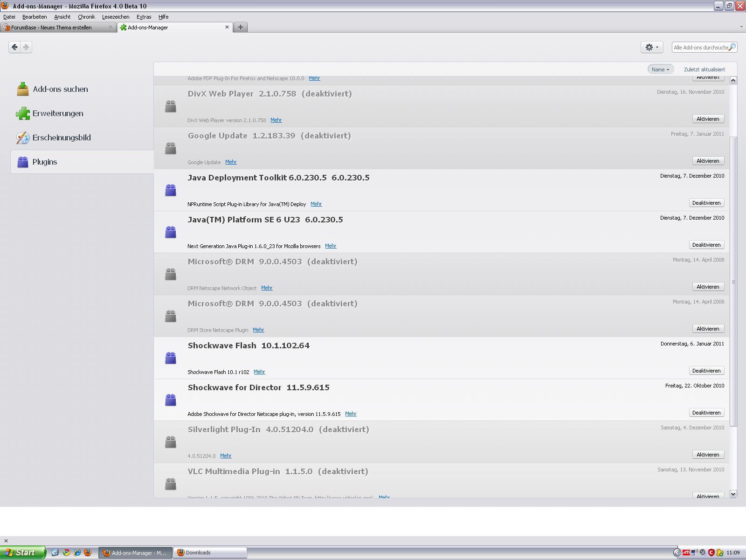The width and height of the screenshot is (746, 560).
Task: Open the Hilfe menu
Action: tap(163, 17)
